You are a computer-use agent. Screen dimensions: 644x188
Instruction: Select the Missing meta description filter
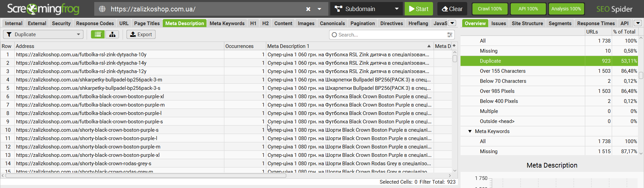[x=549, y=51]
